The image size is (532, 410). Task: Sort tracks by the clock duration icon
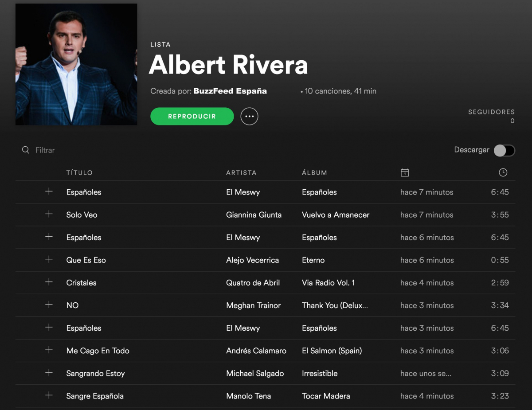[x=503, y=172]
